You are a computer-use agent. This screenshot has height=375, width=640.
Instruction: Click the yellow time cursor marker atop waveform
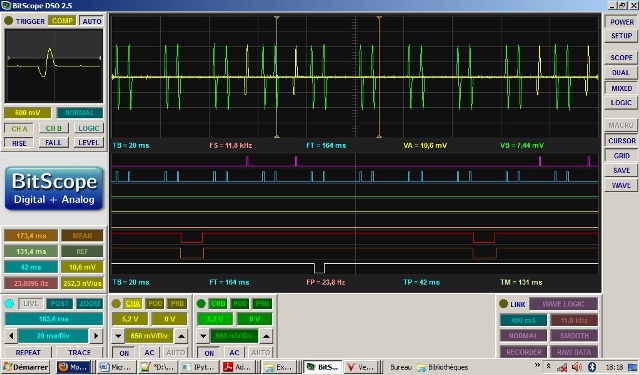(379, 18)
